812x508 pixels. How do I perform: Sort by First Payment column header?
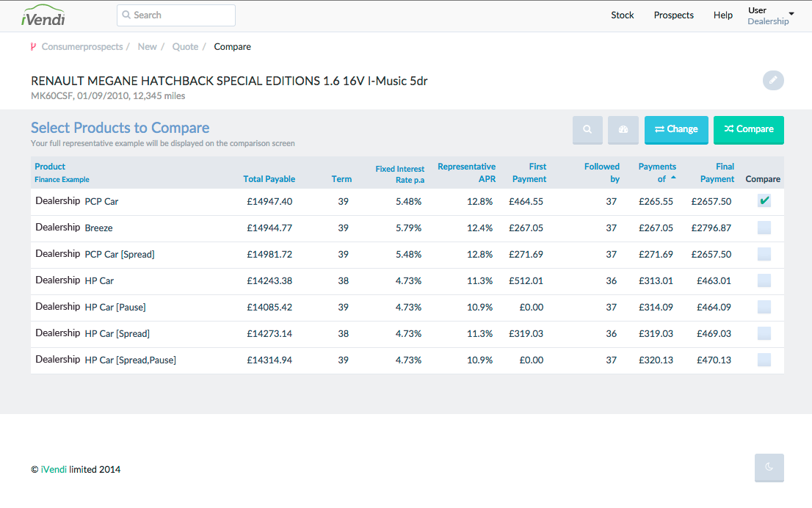pos(529,173)
